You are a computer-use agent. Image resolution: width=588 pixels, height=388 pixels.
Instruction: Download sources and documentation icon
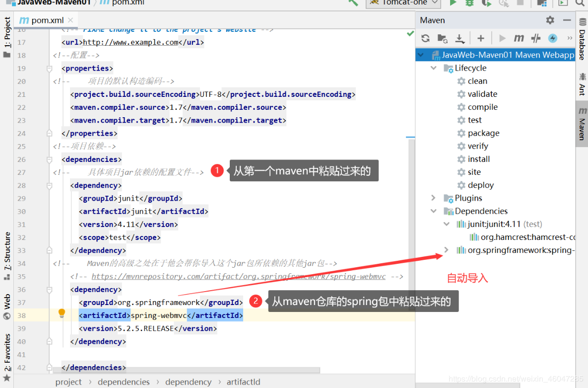pos(460,38)
